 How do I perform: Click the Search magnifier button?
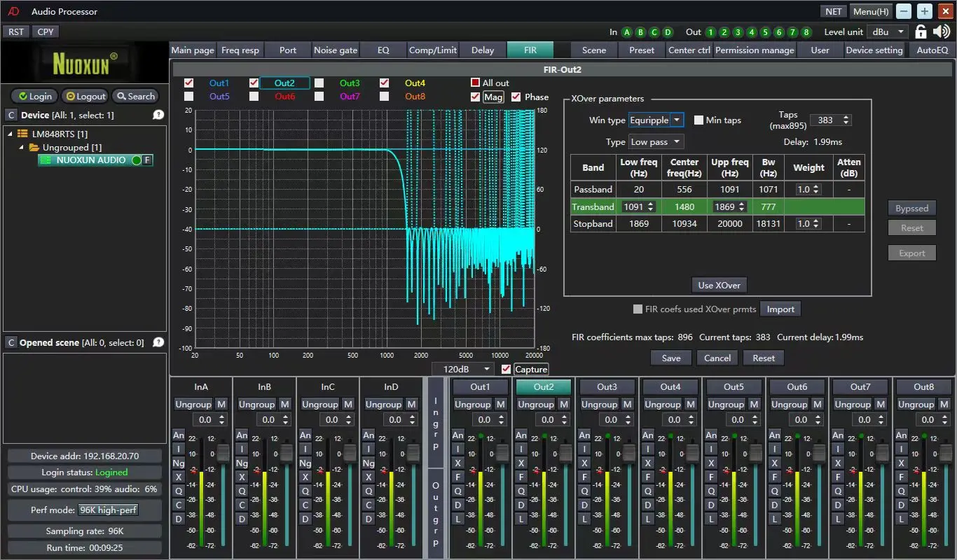[136, 97]
